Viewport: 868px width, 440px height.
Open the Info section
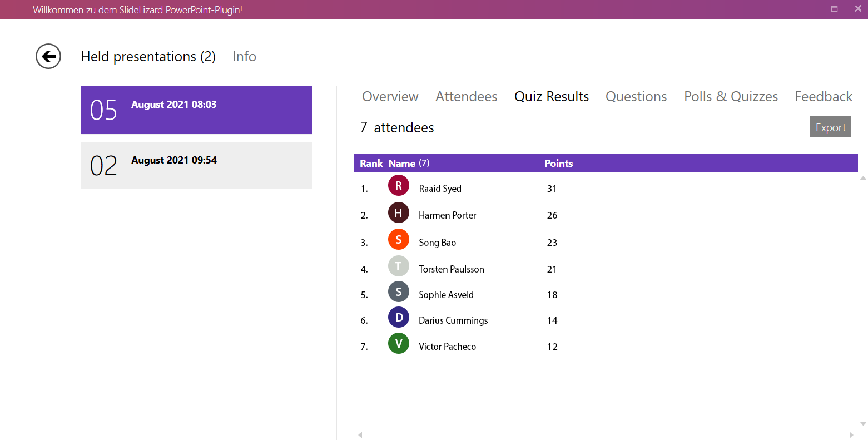click(244, 56)
